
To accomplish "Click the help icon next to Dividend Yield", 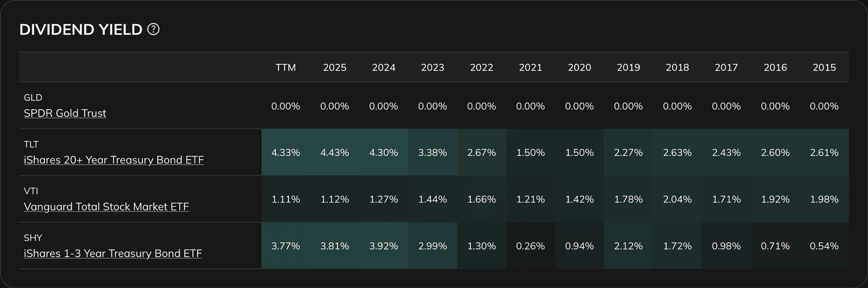I will tap(153, 29).
